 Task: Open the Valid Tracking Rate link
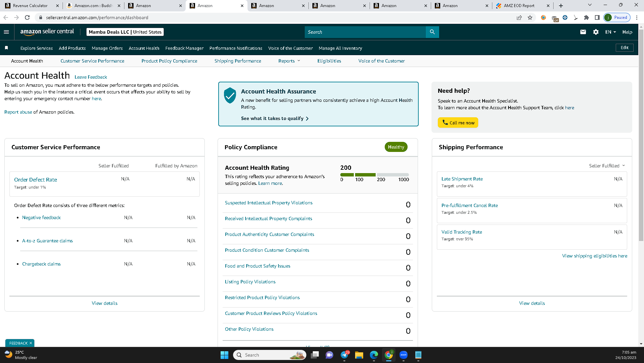462,232
